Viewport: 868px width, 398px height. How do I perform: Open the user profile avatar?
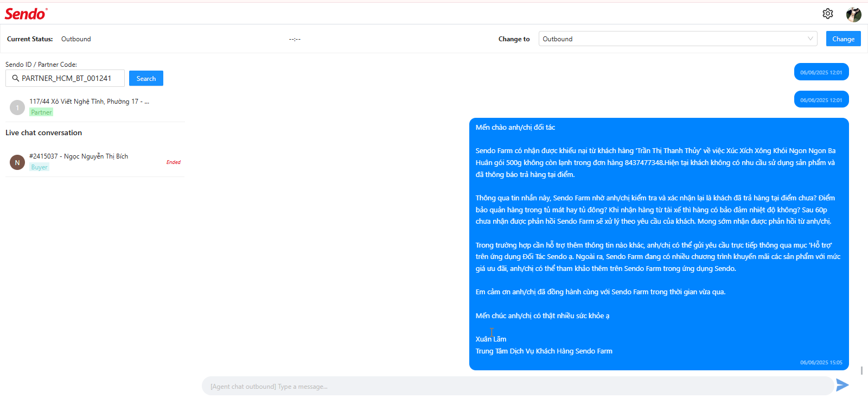(x=854, y=14)
